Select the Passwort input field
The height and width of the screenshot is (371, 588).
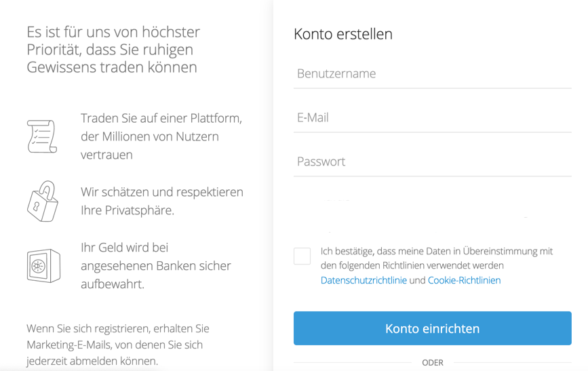click(432, 162)
